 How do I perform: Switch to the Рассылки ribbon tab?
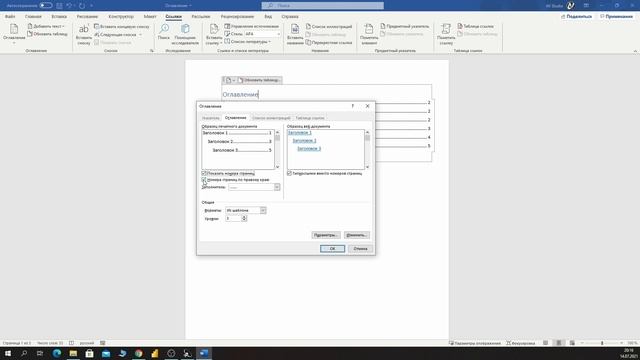click(200, 17)
